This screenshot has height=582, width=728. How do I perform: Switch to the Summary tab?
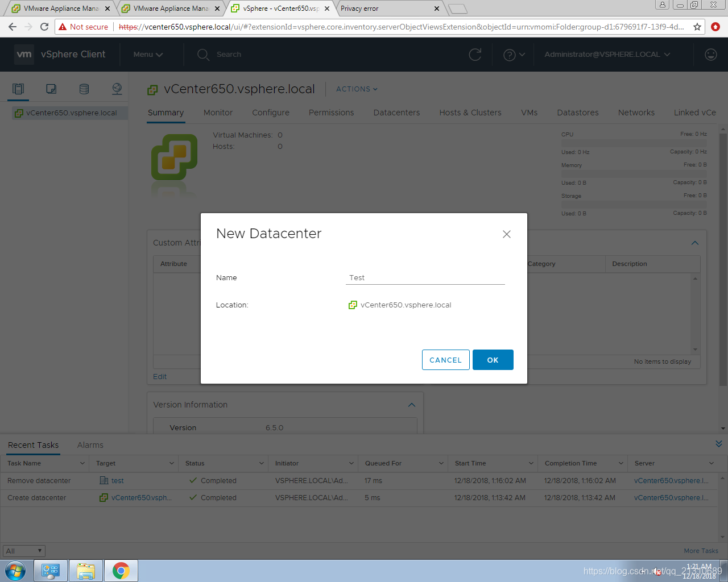click(x=166, y=113)
